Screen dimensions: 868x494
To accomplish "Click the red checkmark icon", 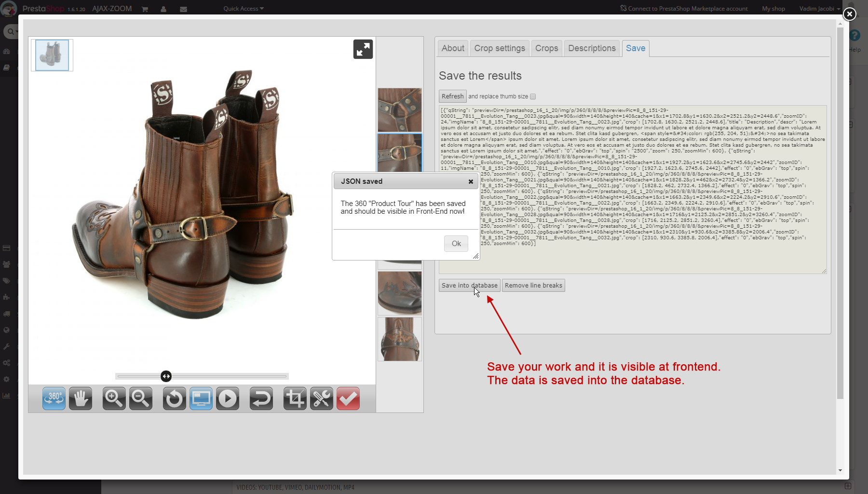I will [348, 399].
